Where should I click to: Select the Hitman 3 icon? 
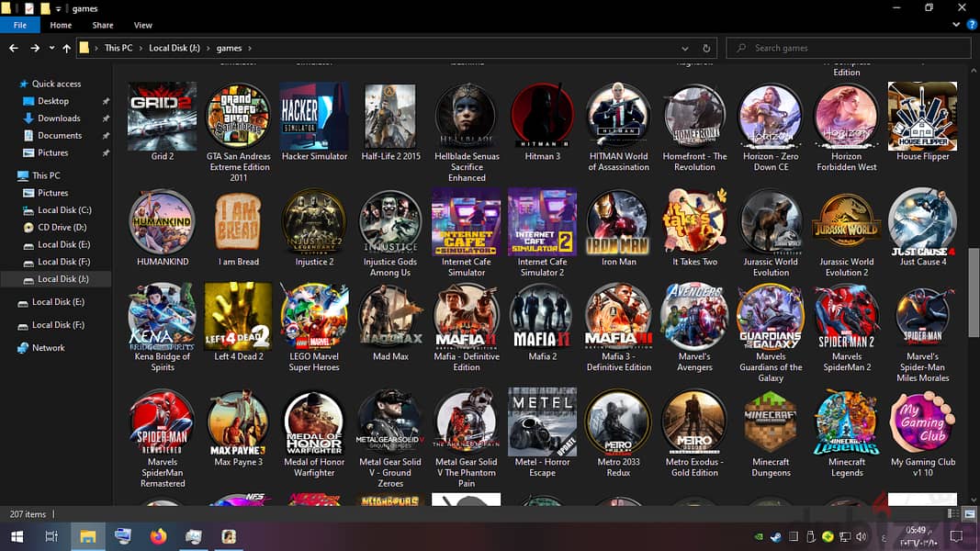[x=543, y=117]
